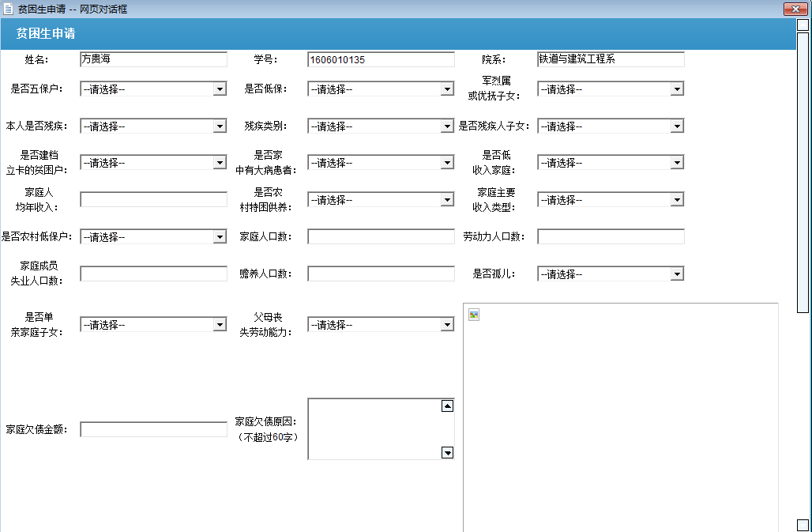Close the 贫困生申请 dialog window
812x532 pixels.
(794, 9)
